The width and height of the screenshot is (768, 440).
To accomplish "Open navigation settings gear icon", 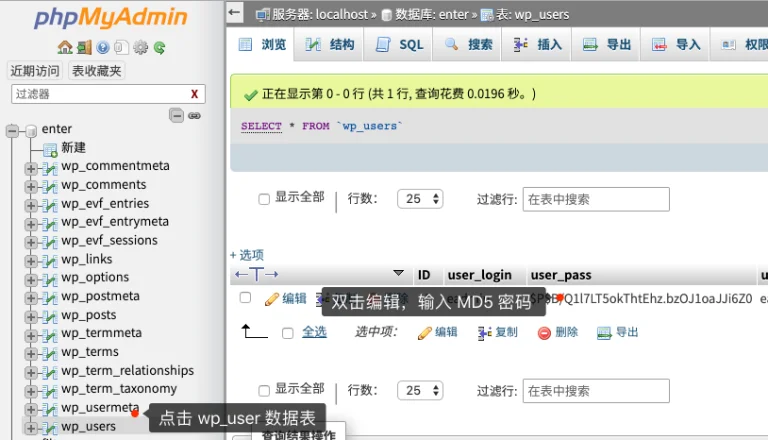I will [141, 47].
